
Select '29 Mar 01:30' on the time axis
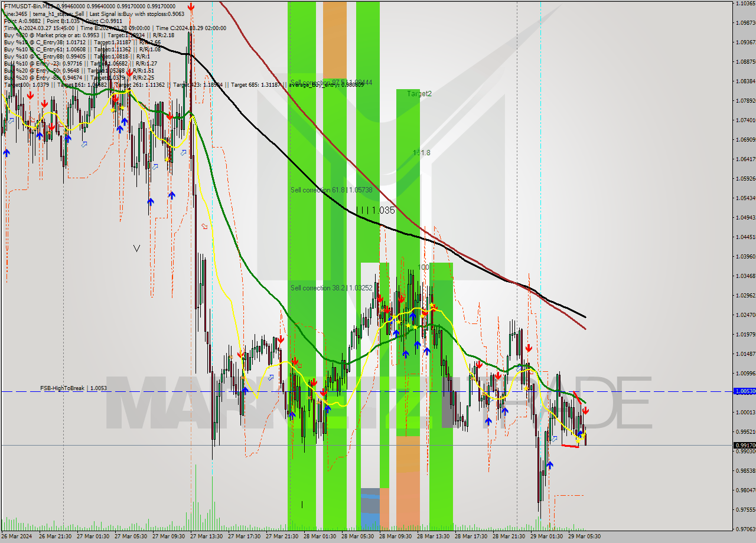tap(547, 537)
